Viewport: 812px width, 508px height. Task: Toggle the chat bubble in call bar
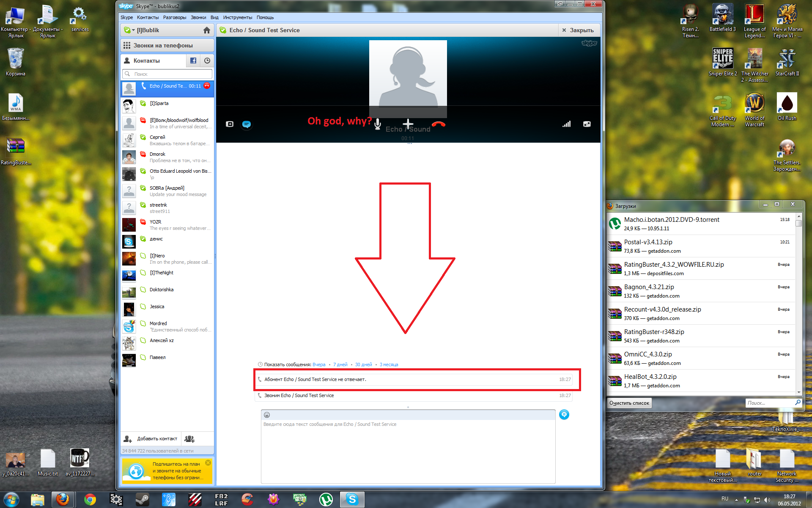(247, 124)
